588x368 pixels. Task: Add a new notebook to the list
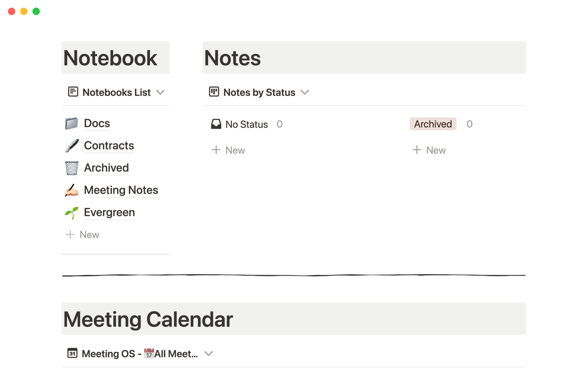(83, 235)
